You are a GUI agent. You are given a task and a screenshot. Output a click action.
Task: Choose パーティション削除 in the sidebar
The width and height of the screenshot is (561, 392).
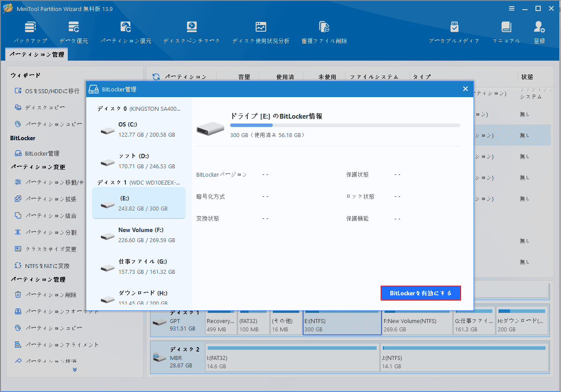[46, 295]
